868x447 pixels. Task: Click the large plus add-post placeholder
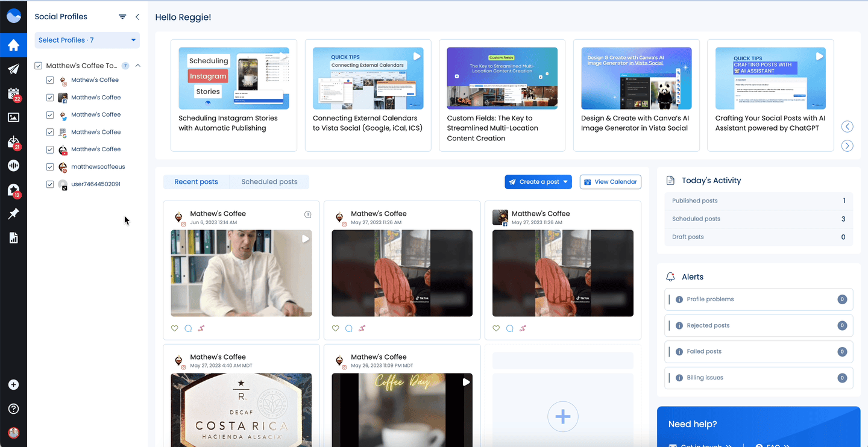coord(563,416)
